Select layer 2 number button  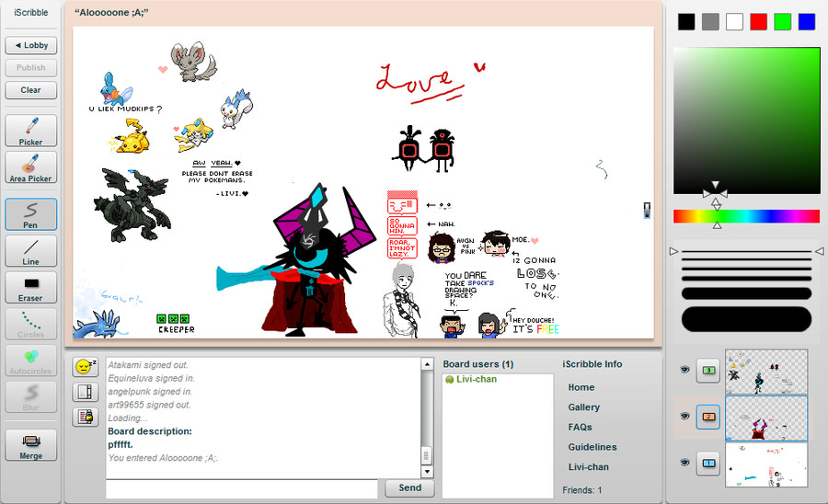[x=708, y=417]
